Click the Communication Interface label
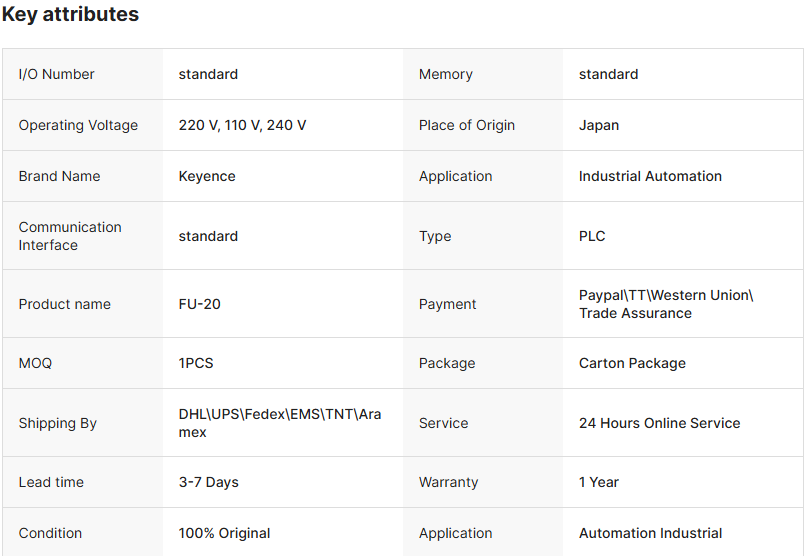Screen dimensions: 804x556 coord(70,236)
